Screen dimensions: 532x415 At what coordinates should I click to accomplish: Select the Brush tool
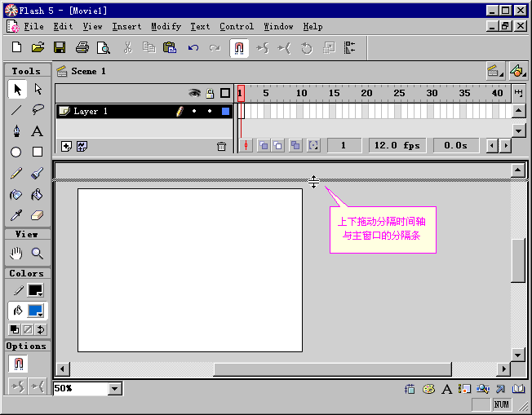[x=38, y=173]
